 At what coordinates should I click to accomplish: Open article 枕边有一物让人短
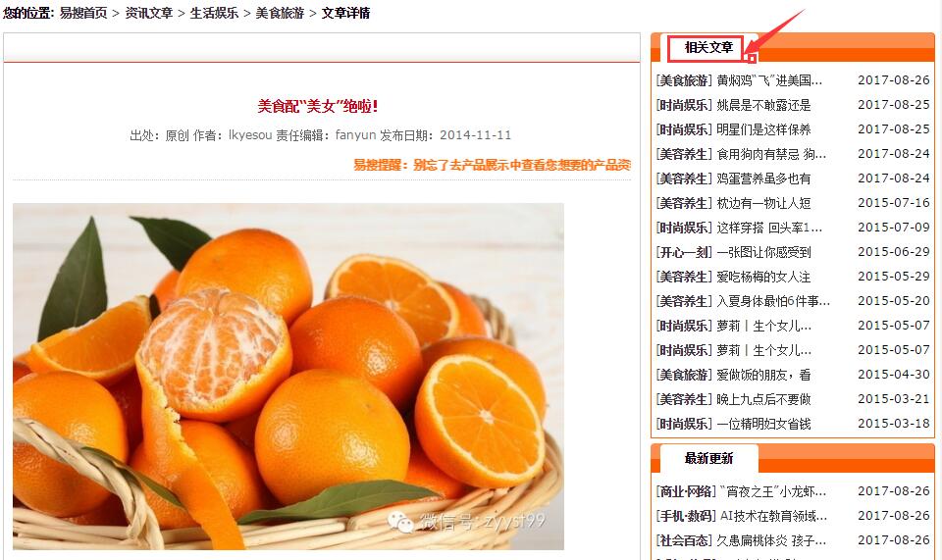click(763, 203)
